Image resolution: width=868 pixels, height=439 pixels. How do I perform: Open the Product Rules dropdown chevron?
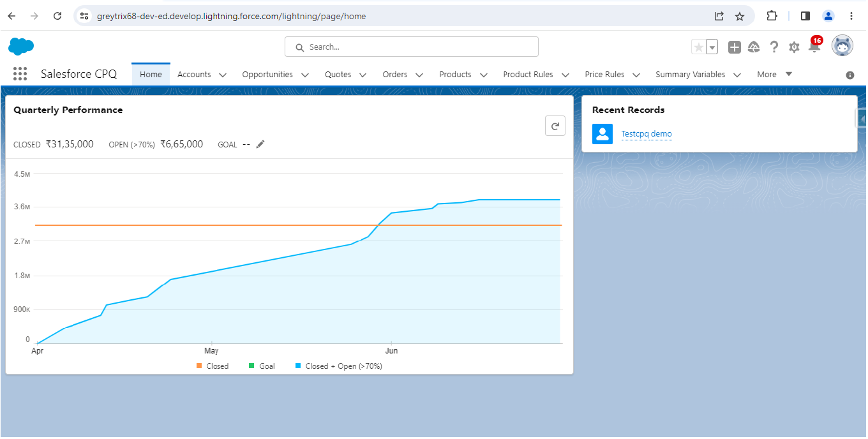tap(565, 75)
